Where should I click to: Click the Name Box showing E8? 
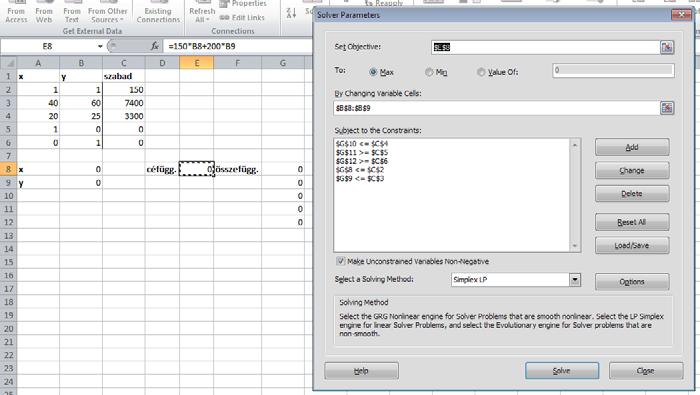47,46
